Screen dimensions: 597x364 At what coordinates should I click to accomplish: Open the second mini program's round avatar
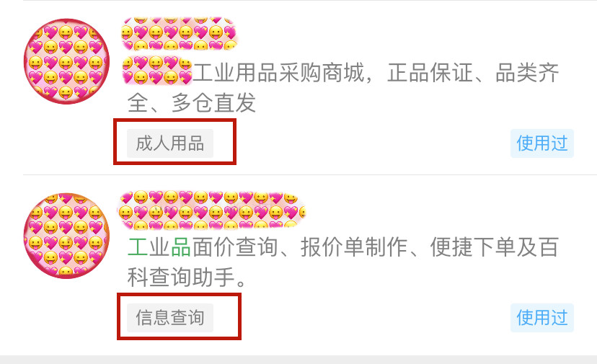[x=66, y=235]
